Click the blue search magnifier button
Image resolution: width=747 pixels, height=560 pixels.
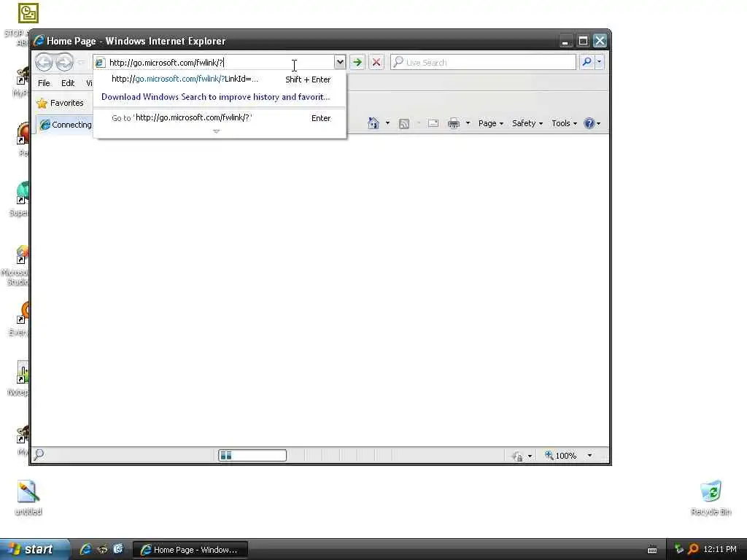pyautogui.click(x=587, y=62)
